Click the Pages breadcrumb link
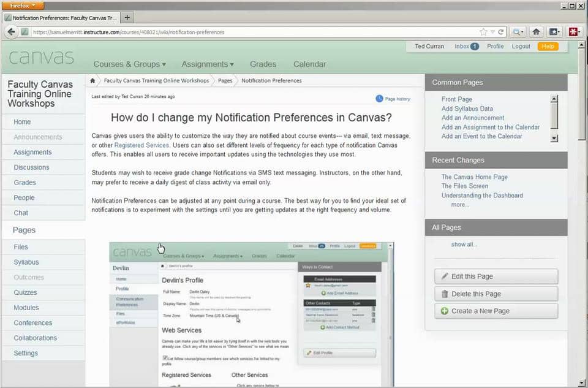 click(x=225, y=80)
